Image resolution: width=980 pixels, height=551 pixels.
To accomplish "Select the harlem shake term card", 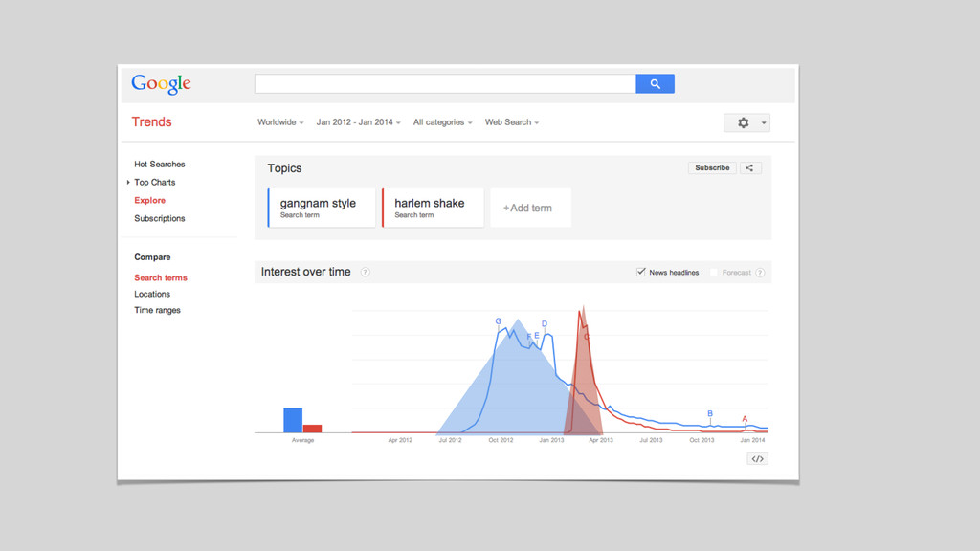I will tap(433, 208).
